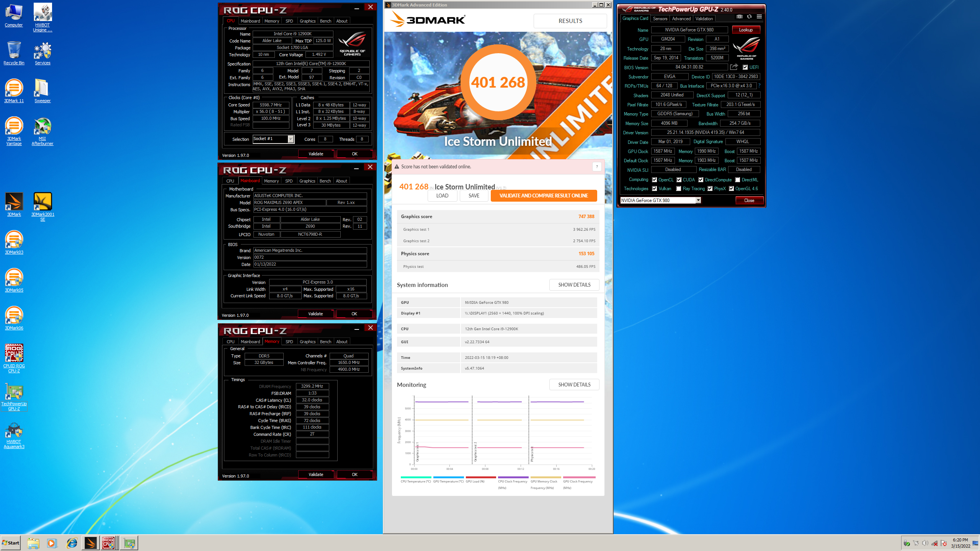Toggle the Ray Tracing checkbox in GPU-Z
The width and height of the screenshot is (980, 551).
pos(679,189)
